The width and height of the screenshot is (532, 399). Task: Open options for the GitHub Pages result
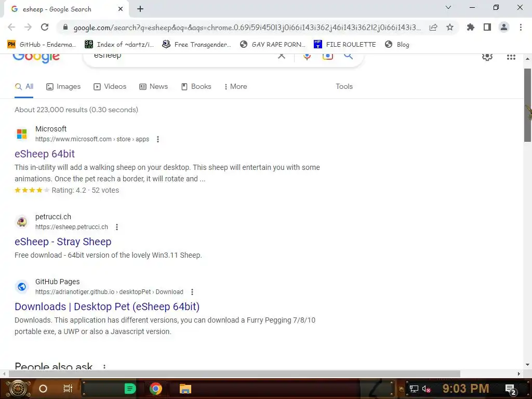coord(192,292)
